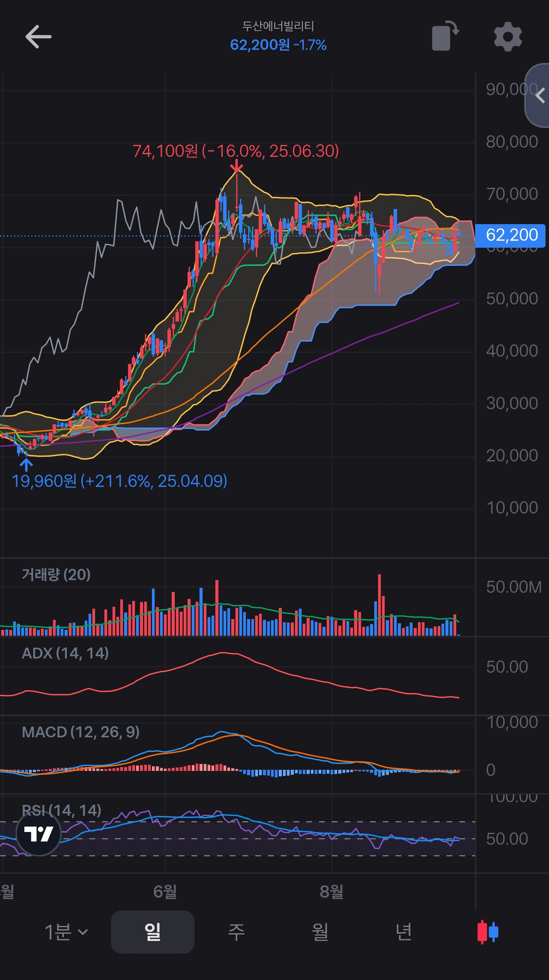
Task: Tap the 62,200원 -1.7% header price
Action: (278, 45)
